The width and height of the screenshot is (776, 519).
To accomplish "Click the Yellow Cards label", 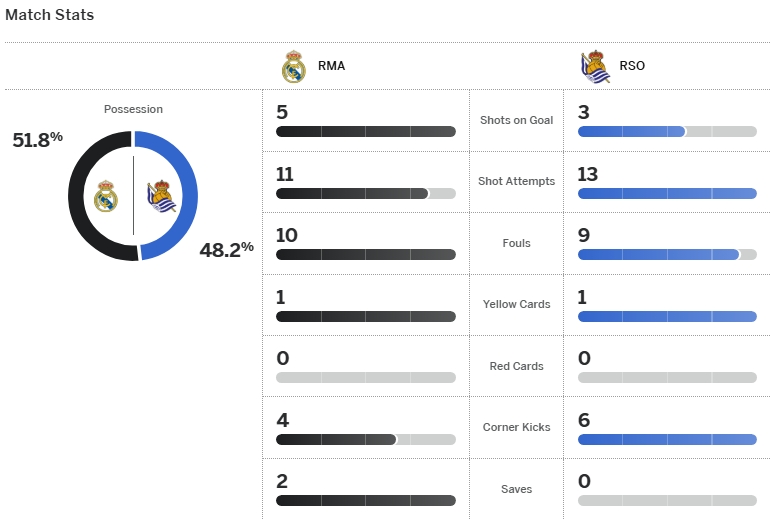I will tap(516, 304).
